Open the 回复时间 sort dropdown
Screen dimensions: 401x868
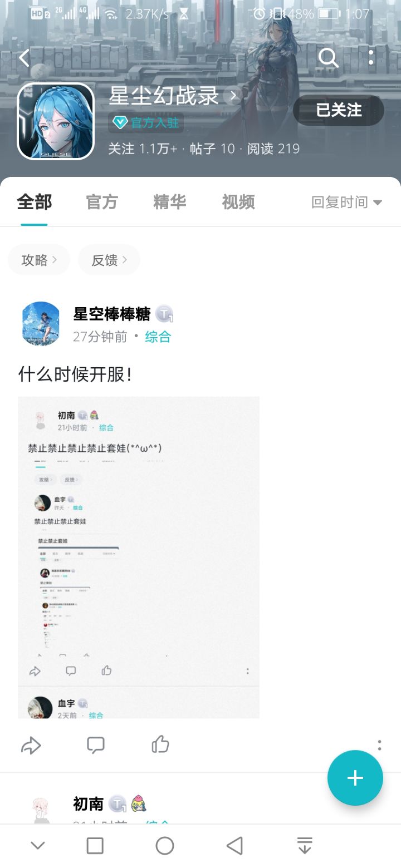pyautogui.click(x=346, y=203)
